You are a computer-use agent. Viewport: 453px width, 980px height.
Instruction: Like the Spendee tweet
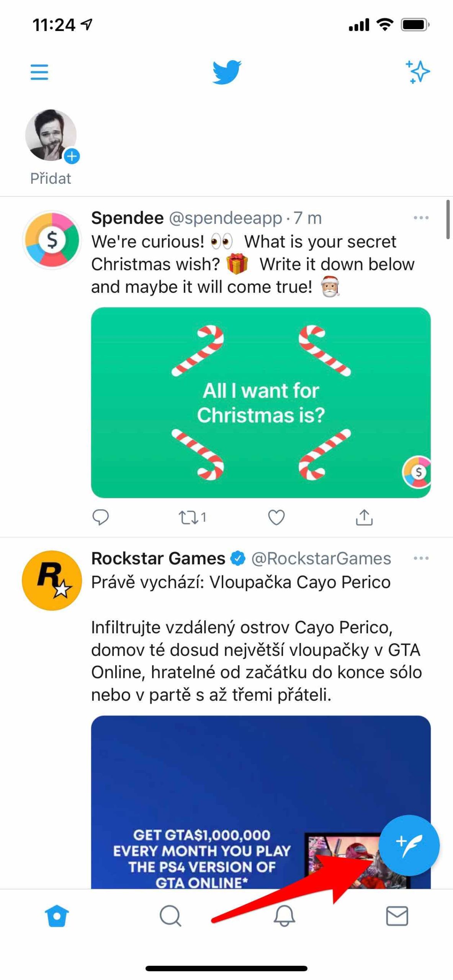click(x=276, y=518)
